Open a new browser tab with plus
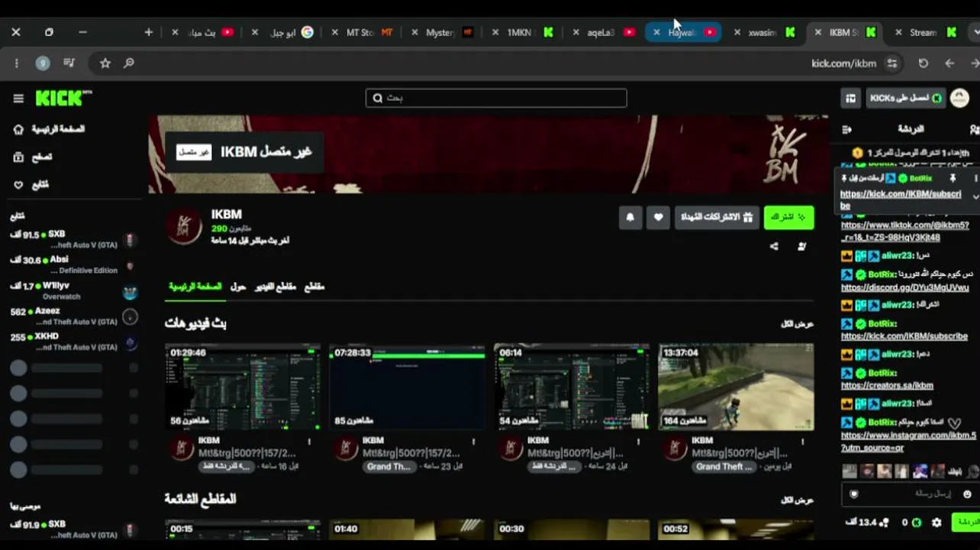 149,32
